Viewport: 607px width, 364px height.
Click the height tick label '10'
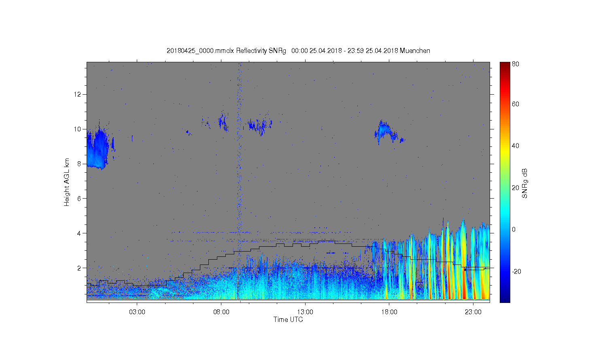tap(78, 129)
